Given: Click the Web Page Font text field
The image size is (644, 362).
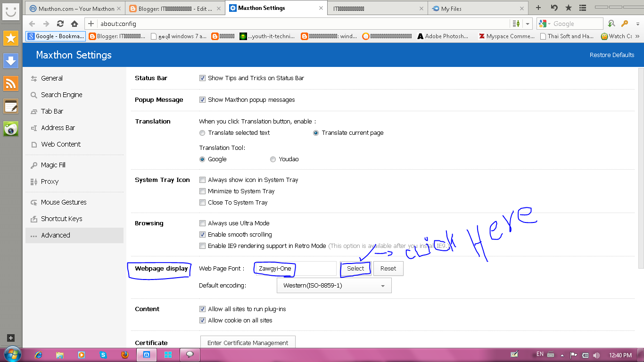Looking at the screenshot, I should (295, 269).
